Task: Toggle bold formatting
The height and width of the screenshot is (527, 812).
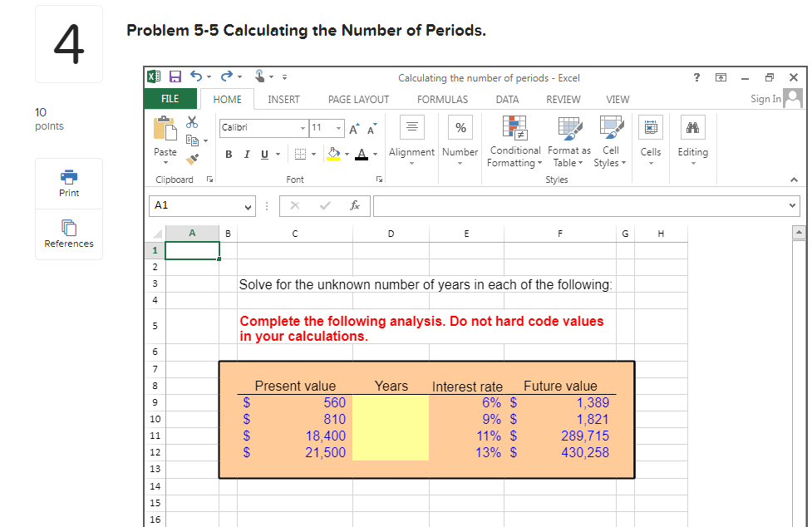Action: pos(228,155)
